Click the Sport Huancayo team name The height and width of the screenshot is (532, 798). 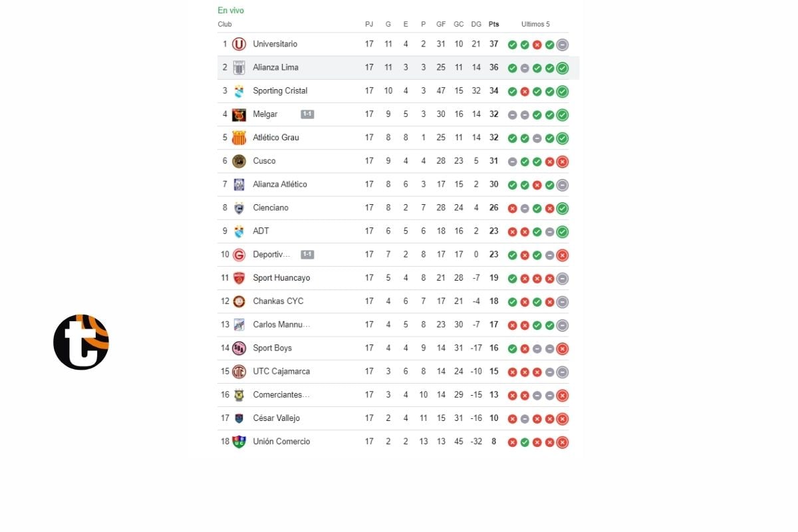[281, 278]
